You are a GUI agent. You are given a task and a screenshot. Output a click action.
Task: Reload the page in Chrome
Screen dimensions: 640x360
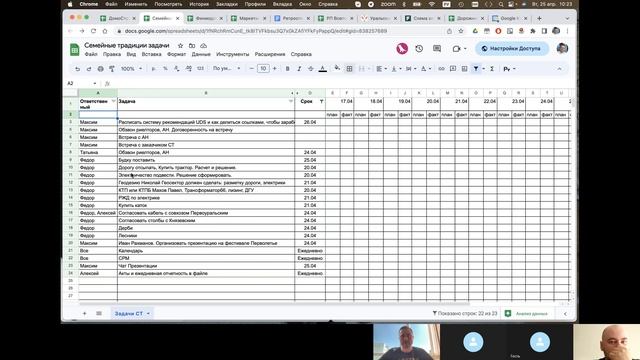[93, 31]
